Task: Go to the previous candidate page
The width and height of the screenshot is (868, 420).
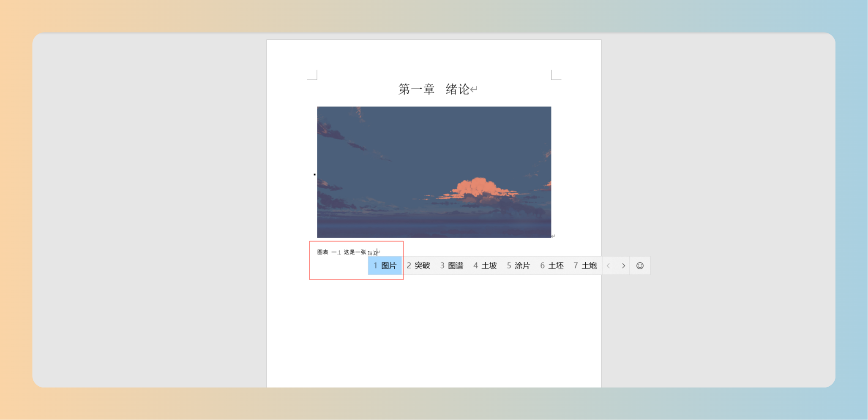Action: click(x=609, y=266)
